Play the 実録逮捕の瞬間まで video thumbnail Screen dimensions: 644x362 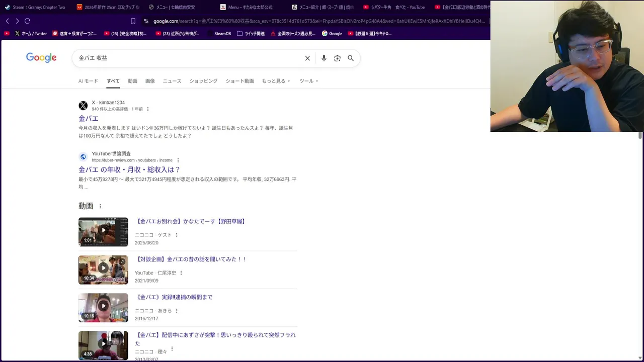pyautogui.click(x=103, y=308)
